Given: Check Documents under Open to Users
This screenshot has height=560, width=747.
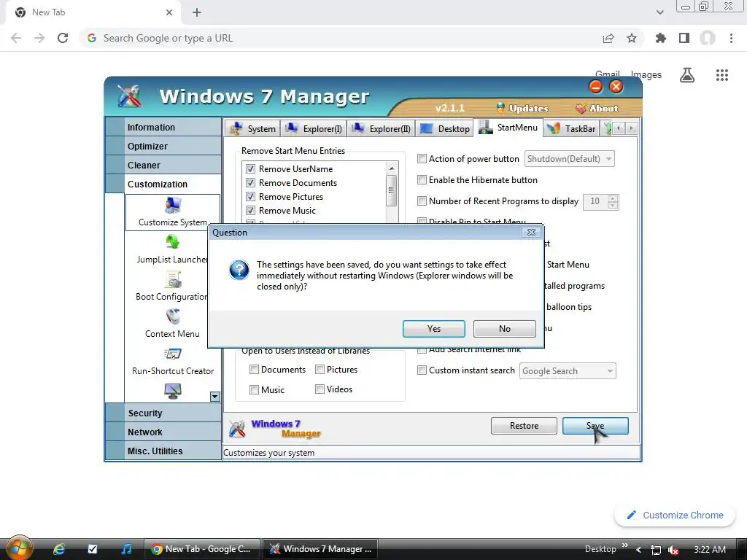Looking at the screenshot, I should (x=255, y=370).
